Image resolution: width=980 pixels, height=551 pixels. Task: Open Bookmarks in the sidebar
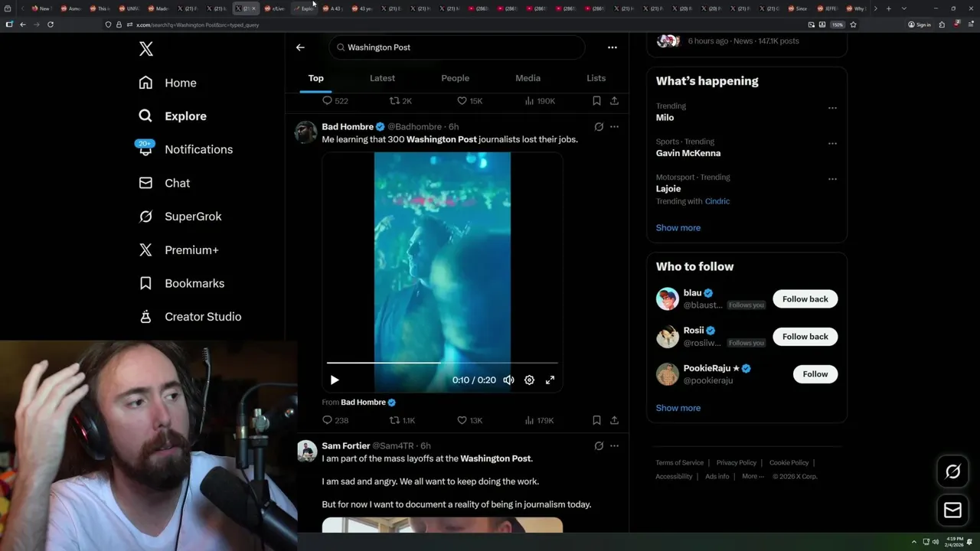pos(181,283)
